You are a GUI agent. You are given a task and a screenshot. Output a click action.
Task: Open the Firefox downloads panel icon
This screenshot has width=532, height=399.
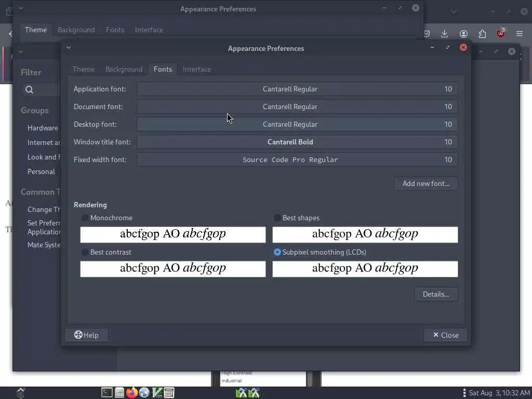point(445,34)
